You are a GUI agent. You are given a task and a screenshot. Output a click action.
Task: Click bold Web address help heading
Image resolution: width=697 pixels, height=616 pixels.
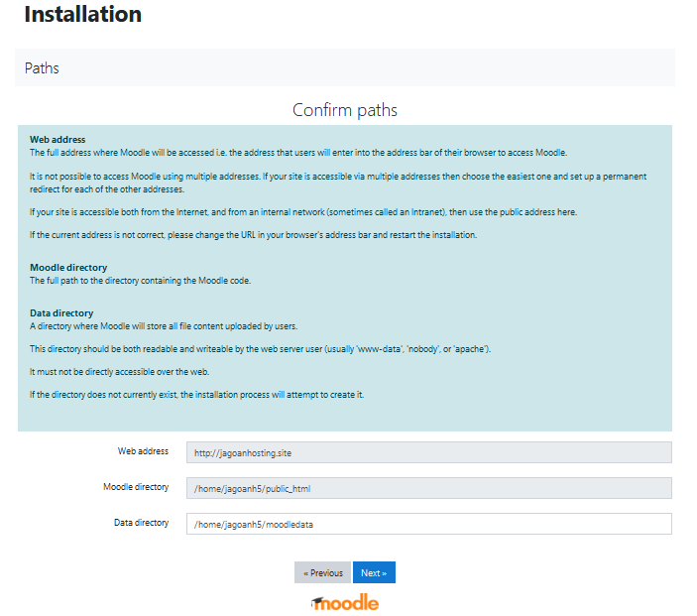point(58,139)
